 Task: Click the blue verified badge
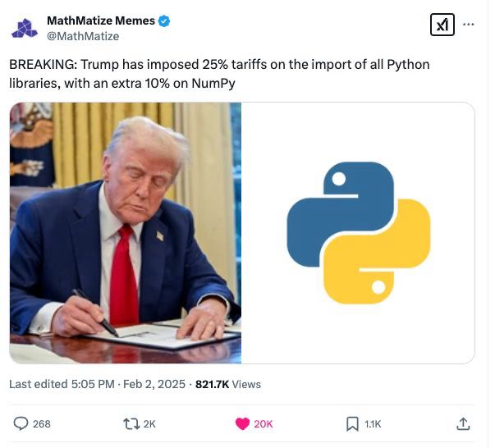tap(164, 21)
